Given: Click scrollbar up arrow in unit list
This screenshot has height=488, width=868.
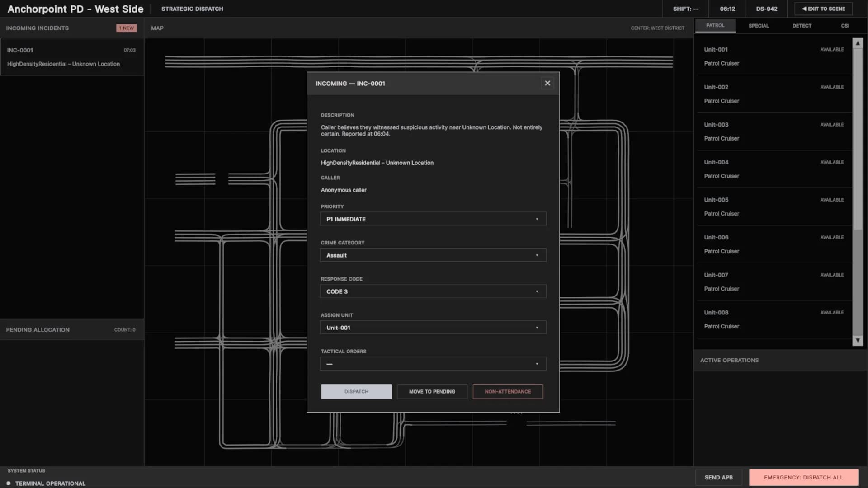Looking at the screenshot, I should [x=858, y=43].
